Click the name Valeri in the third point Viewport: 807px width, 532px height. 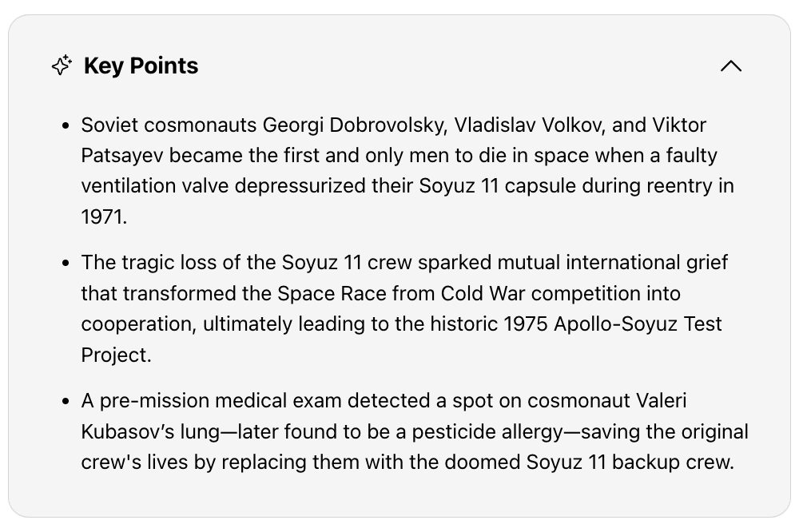tap(662, 400)
